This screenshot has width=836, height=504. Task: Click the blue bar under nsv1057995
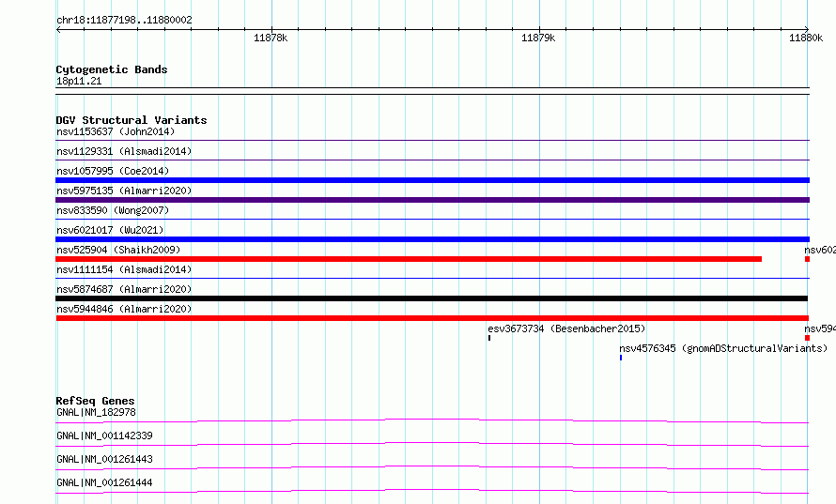(432, 180)
